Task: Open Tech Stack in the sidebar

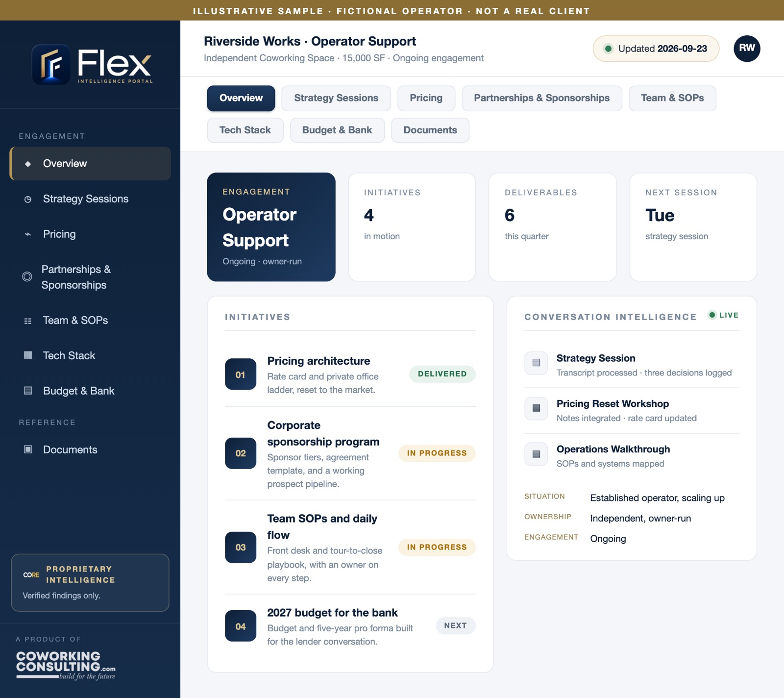Action: pyautogui.click(x=90, y=355)
